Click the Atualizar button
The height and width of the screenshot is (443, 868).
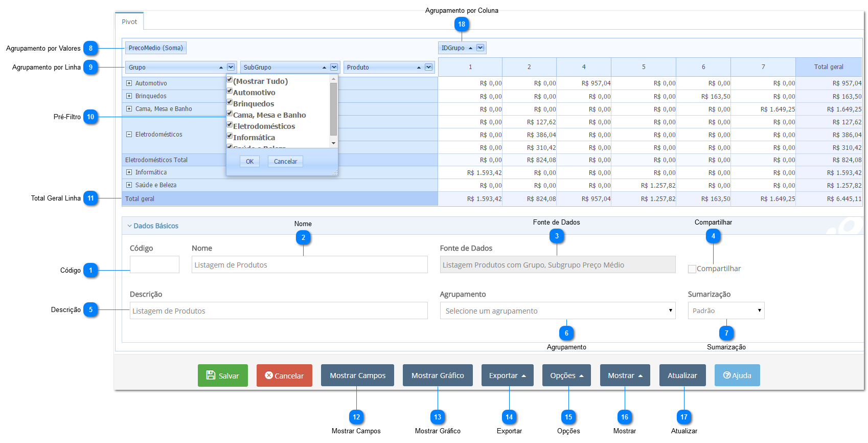point(682,375)
